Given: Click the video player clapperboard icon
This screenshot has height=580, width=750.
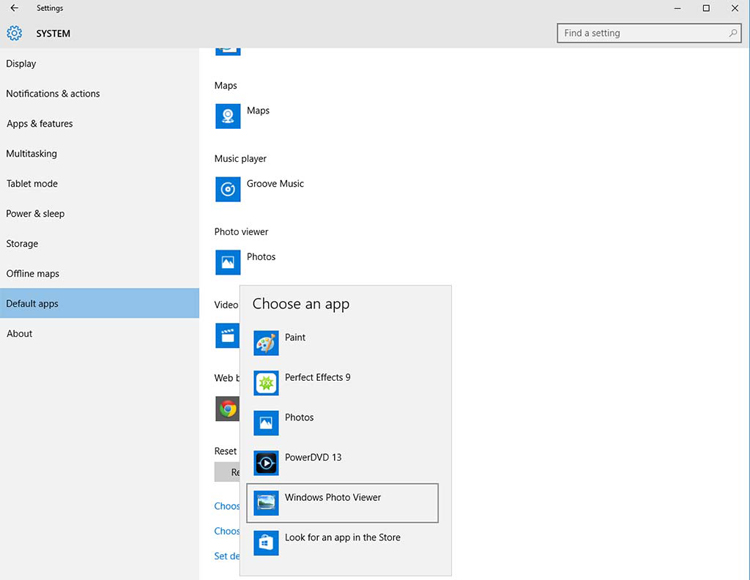Looking at the screenshot, I should 227,335.
